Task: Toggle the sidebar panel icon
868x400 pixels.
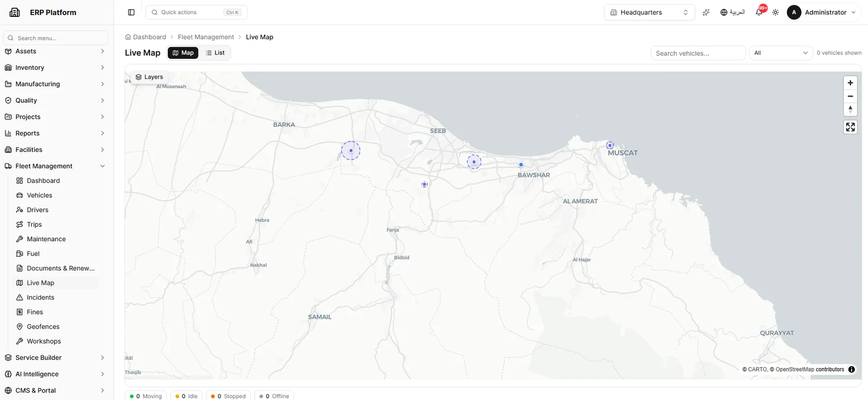Action: coord(131,13)
